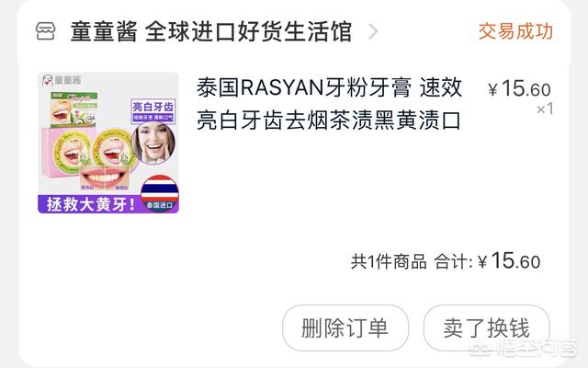This screenshot has height=368, width=588.
Task: Tap the 童童酱 logo on product image
Action: point(62,80)
